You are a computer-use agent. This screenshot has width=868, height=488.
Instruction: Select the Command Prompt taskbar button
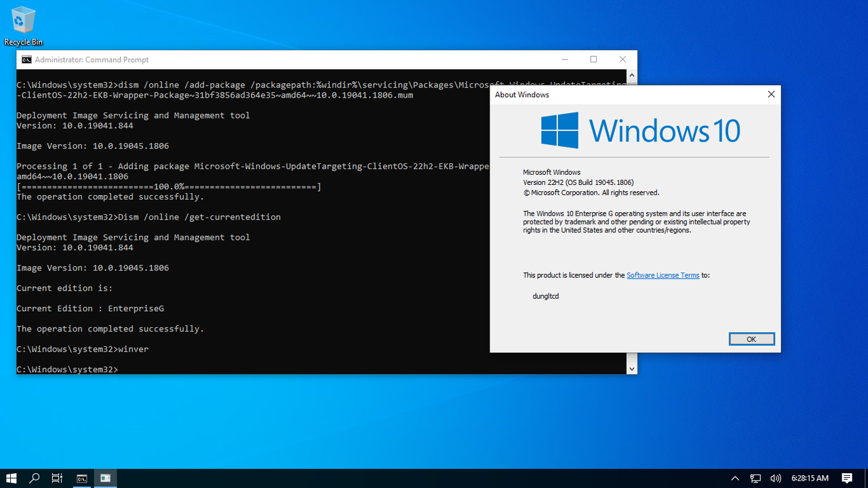coord(81,478)
